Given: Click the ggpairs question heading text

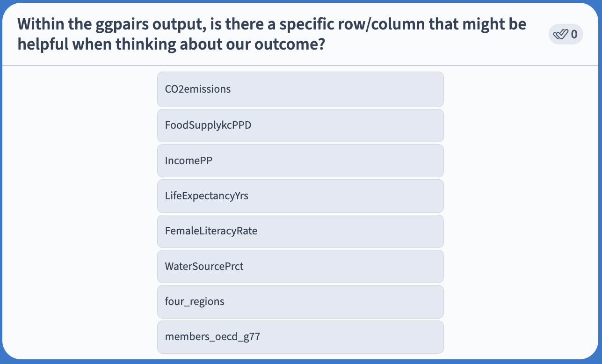Looking at the screenshot, I should coord(272,34).
